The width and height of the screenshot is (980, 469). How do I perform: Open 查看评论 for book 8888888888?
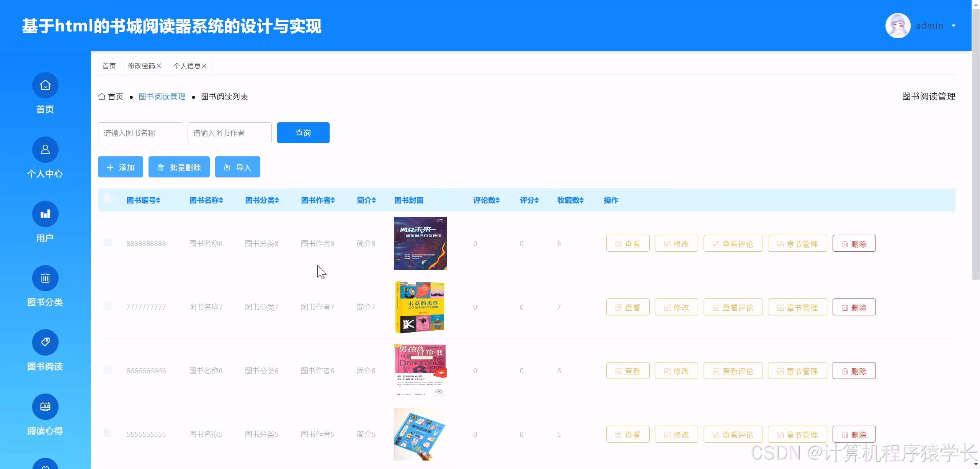tap(733, 244)
